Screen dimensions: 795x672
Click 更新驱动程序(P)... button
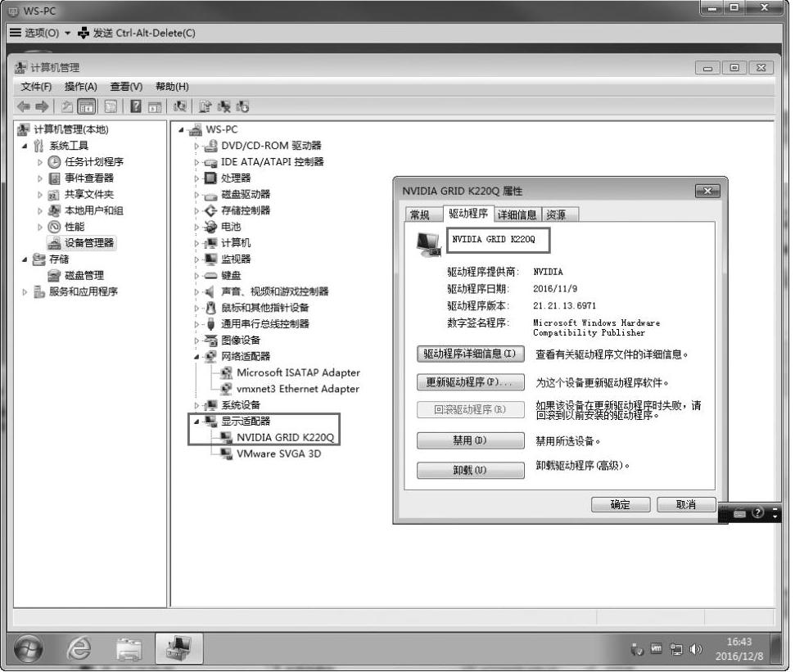[470, 381]
